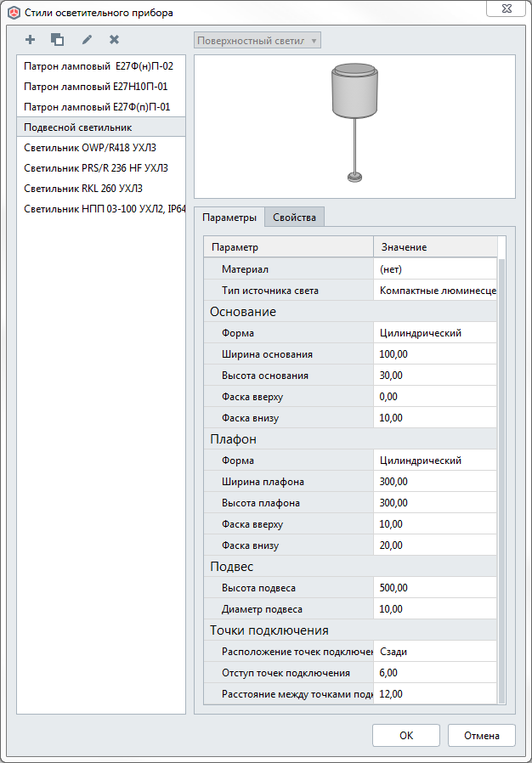Viewport: 532px width, 763px height.
Task: Edit Высота плафона value 300,00
Action: pos(435,503)
